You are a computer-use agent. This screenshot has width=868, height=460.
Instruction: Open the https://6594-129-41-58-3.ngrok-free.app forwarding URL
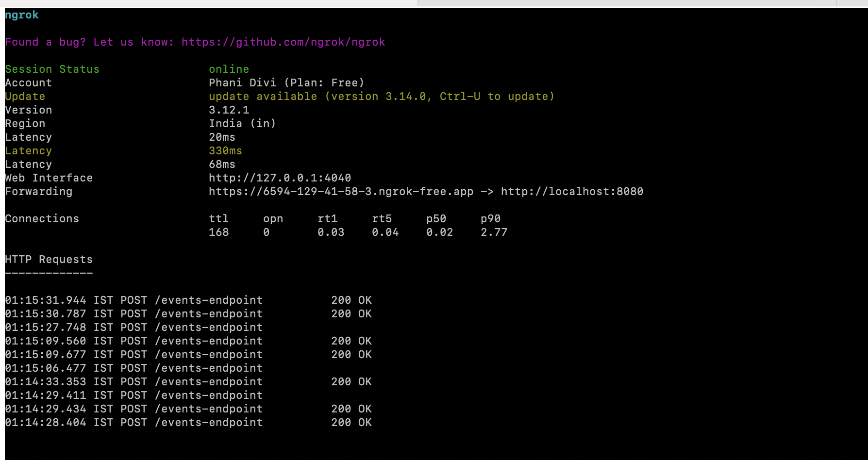pos(341,192)
